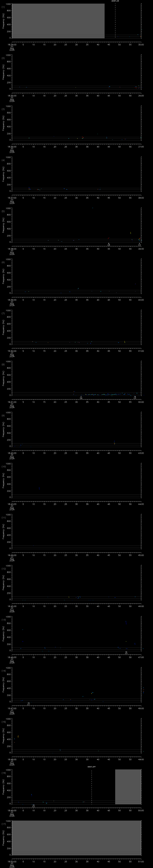Select the ADDET_ON label text
Screen dimensions: 153x868
tap(115, 1)
